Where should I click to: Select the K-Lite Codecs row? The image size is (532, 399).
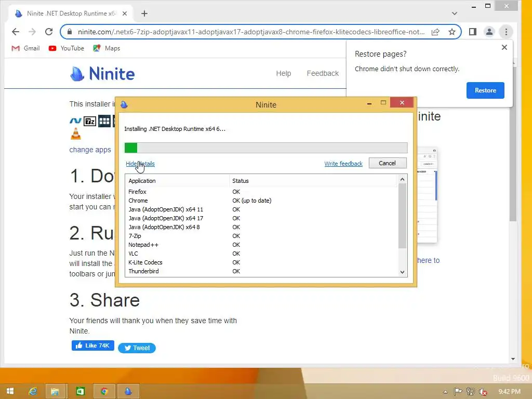click(x=261, y=262)
